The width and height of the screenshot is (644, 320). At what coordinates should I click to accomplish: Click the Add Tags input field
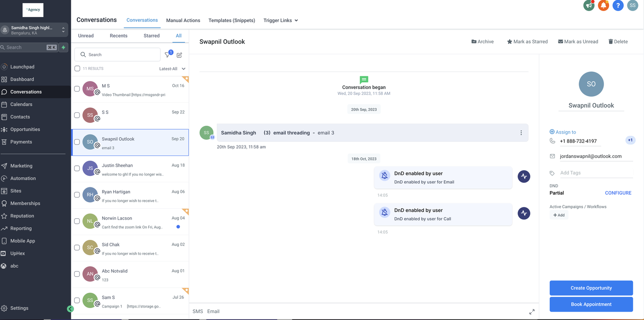pos(596,173)
